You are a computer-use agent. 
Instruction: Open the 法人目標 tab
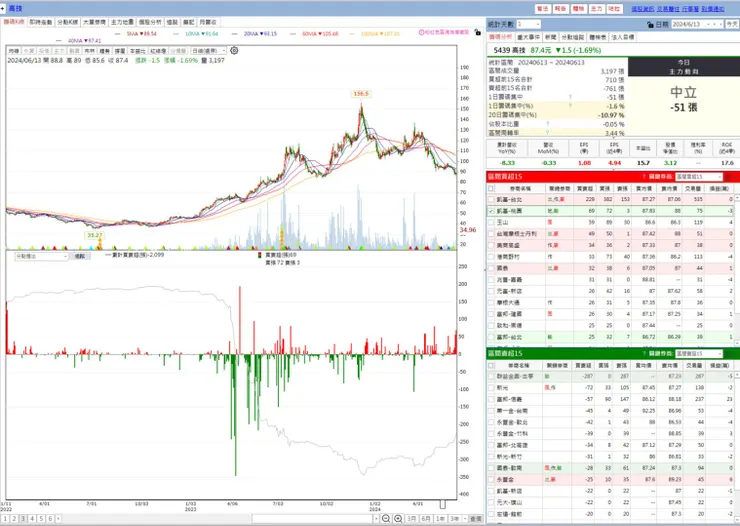tap(623, 37)
